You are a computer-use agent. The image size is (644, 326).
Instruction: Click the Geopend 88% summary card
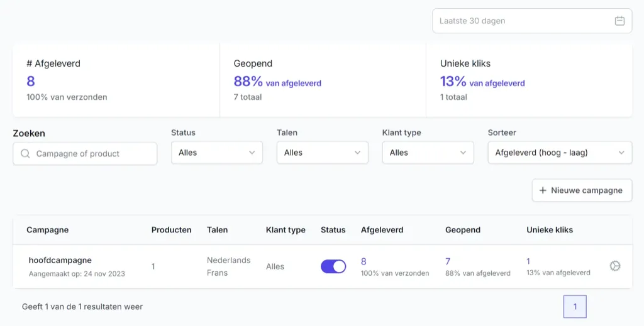pyautogui.click(x=323, y=80)
